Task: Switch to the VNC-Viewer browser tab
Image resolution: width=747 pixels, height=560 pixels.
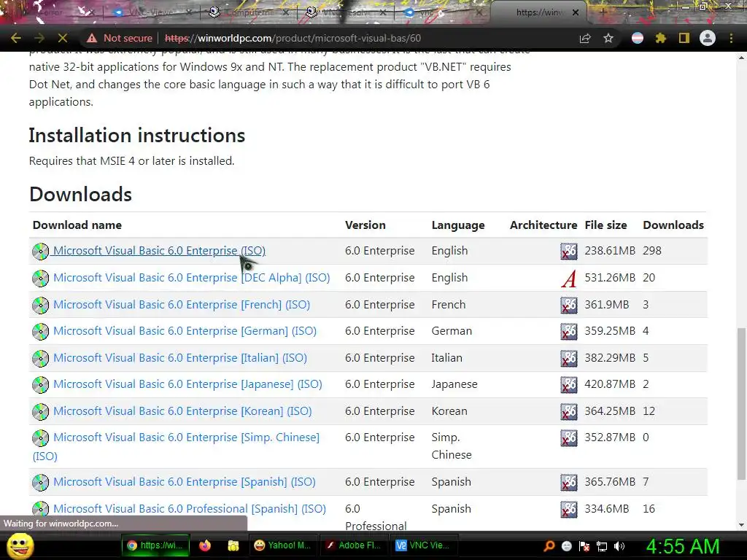Action: click(150, 12)
